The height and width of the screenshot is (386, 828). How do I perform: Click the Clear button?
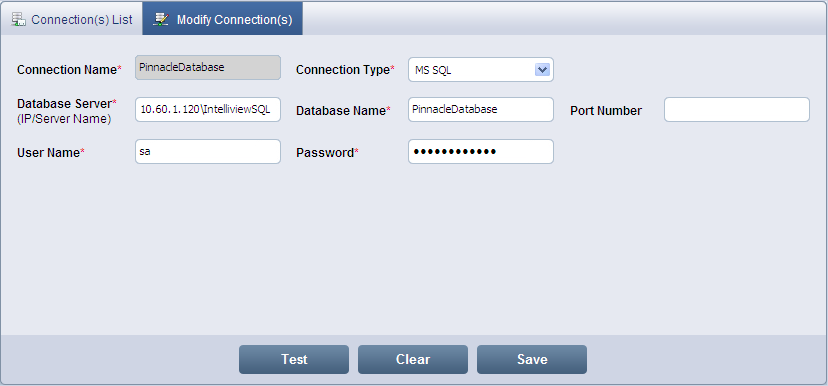(x=413, y=360)
